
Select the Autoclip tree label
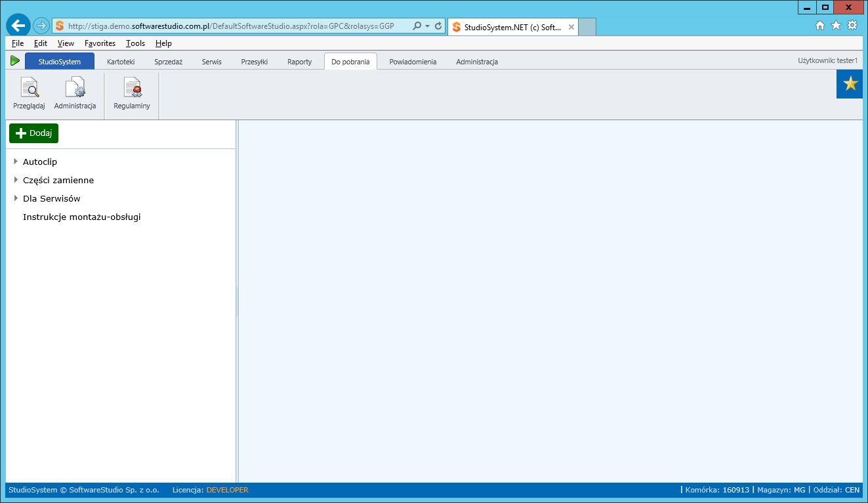(40, 162)
